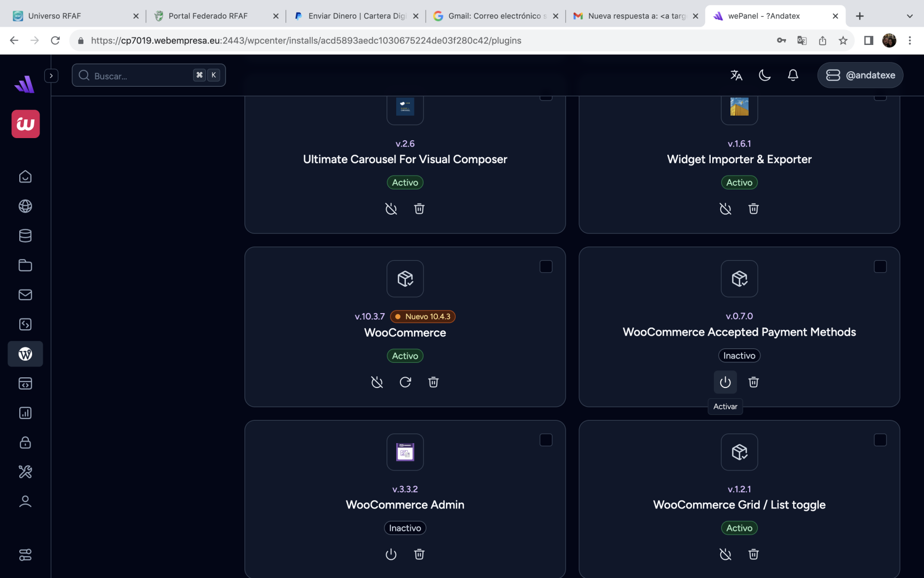The image size is (924, 578).
Task: Activate WooCommerce Accepted Payment Methods power icon
Action: [725, 382]
